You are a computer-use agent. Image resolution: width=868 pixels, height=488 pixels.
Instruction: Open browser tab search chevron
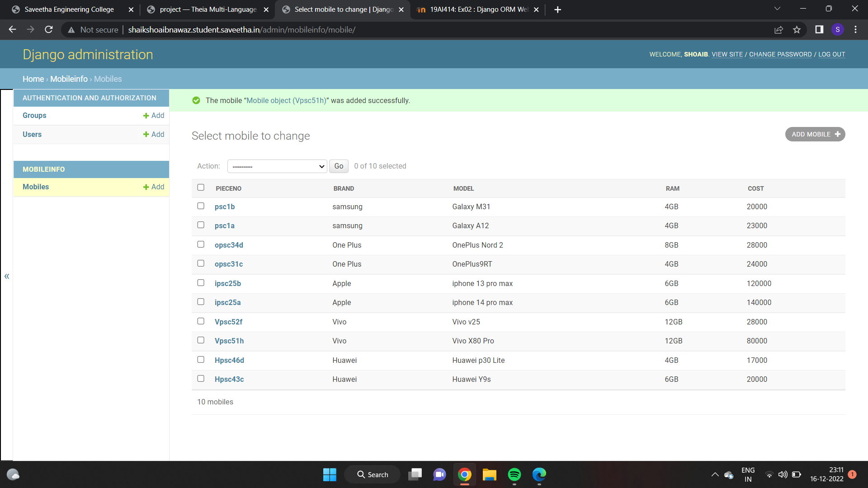click(777, 9)
